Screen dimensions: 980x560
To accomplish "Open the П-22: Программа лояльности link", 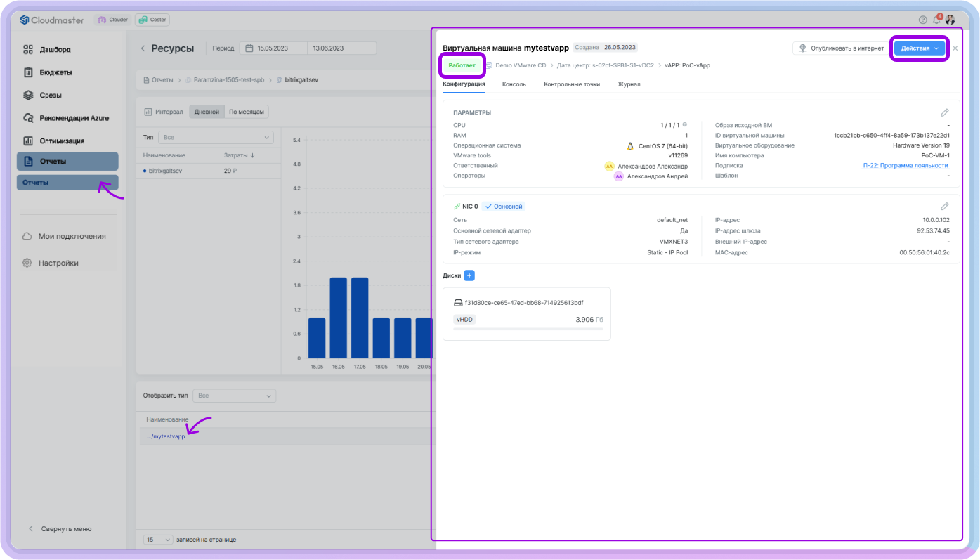I will pyautogui.click(x=906, y=166).
